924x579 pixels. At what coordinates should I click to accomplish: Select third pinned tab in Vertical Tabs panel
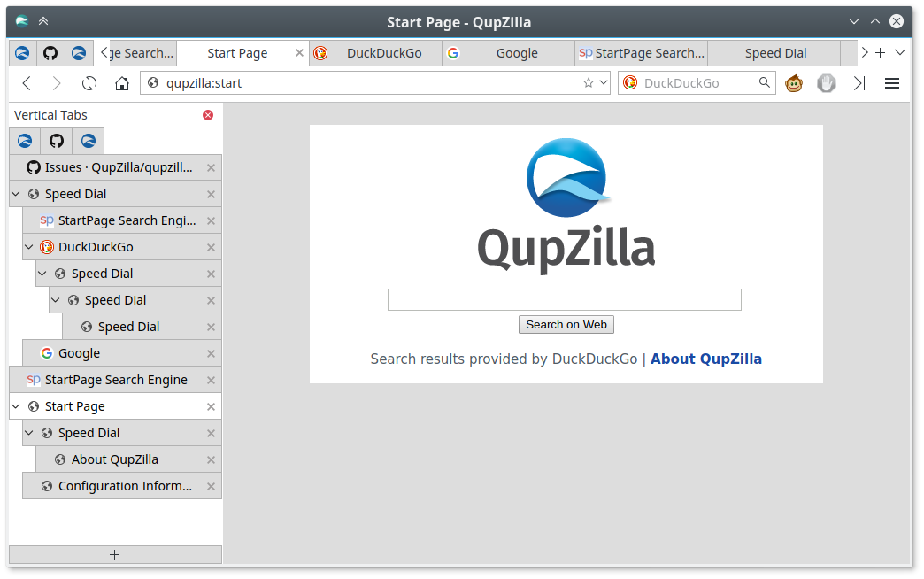coord(89,141)
